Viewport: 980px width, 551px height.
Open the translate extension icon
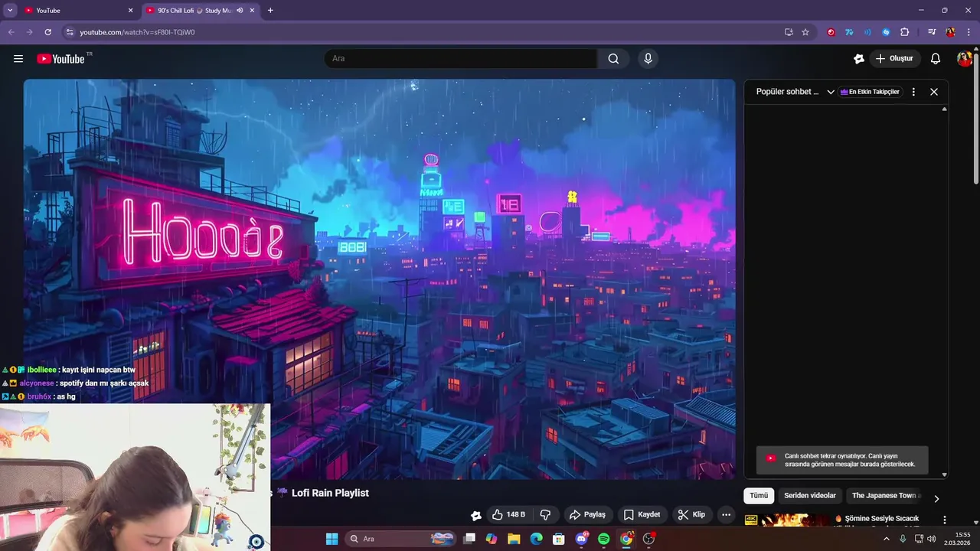pos(849,32)
